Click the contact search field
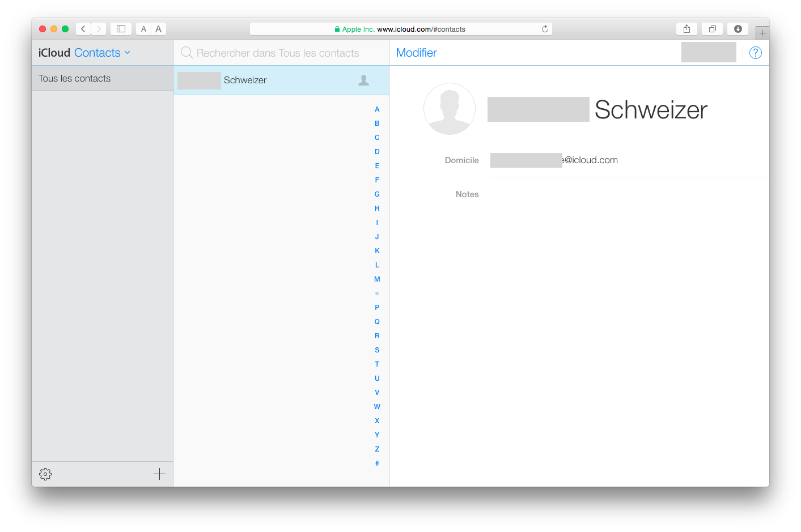 [278, 53]
